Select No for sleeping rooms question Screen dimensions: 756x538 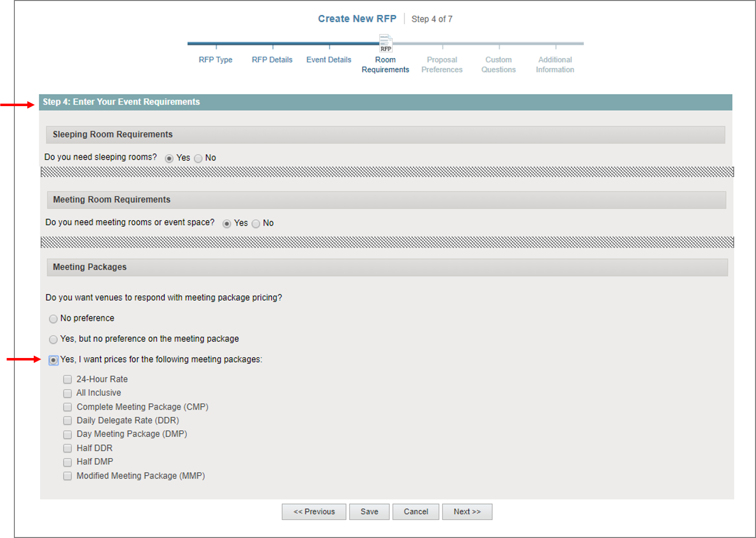pos(198,158)
